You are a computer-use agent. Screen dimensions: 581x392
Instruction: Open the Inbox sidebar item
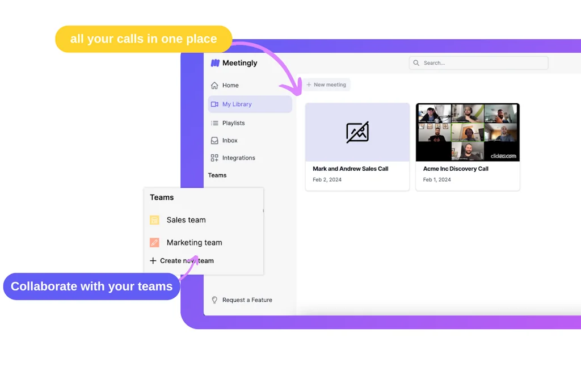click(x=250, y=141)
